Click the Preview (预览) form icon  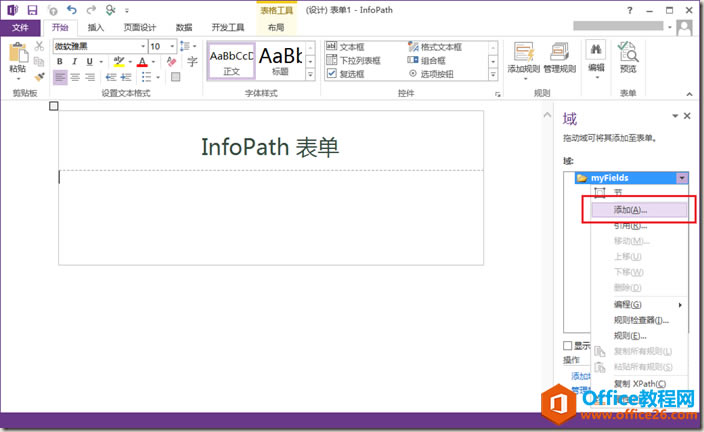pos(627,56)
